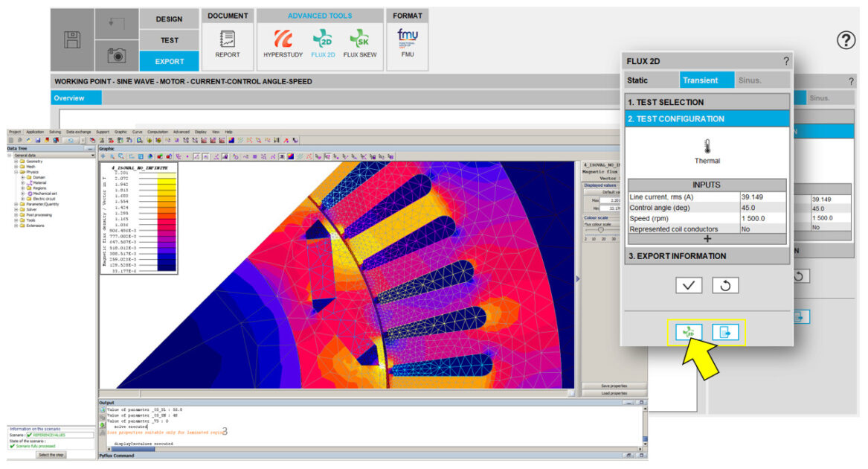Viewport: 868px width, 469px height.
Task: Expand inputs with the plus bar
Action: point(707,239)
